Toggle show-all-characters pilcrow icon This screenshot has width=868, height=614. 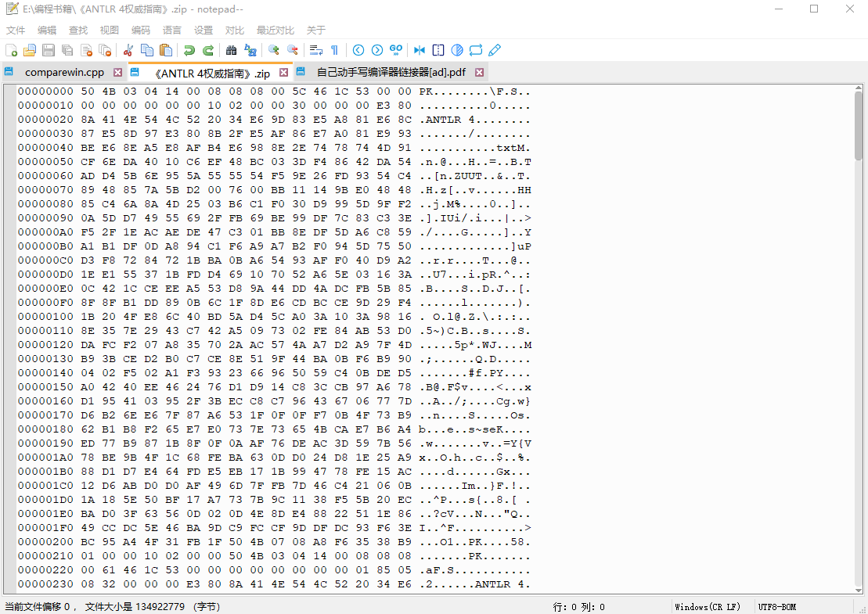pyautogui.click(x=335, y=50)
